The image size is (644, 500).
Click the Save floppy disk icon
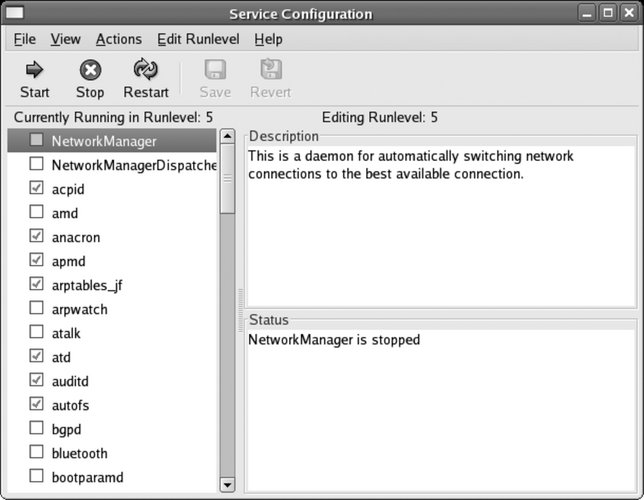pos(215,69)
